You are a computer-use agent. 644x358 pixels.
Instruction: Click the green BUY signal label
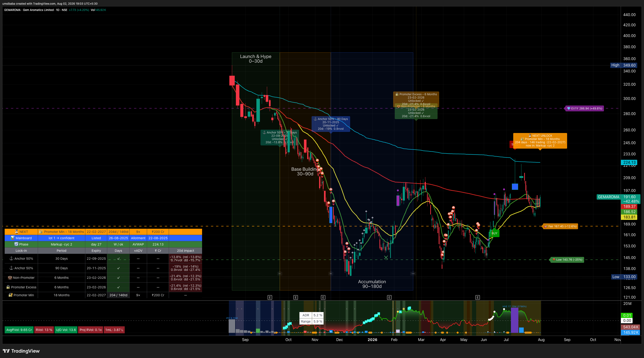click(x=494, y=233)
